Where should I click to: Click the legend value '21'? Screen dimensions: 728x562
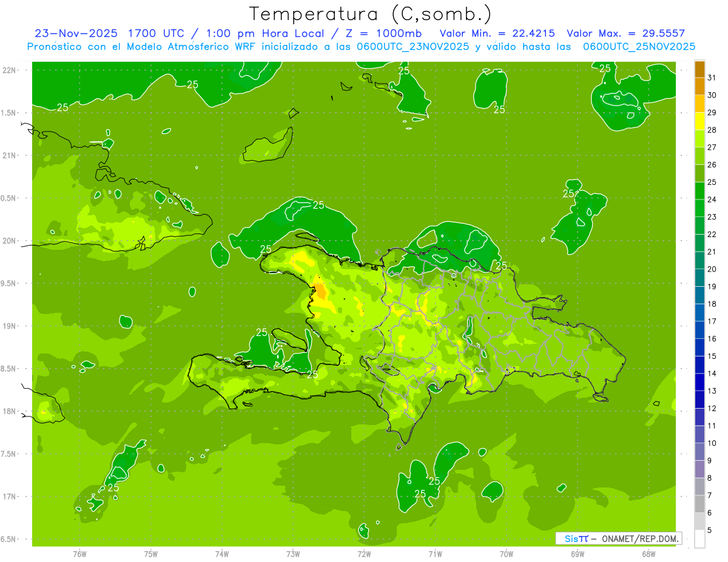coord(712,252)
